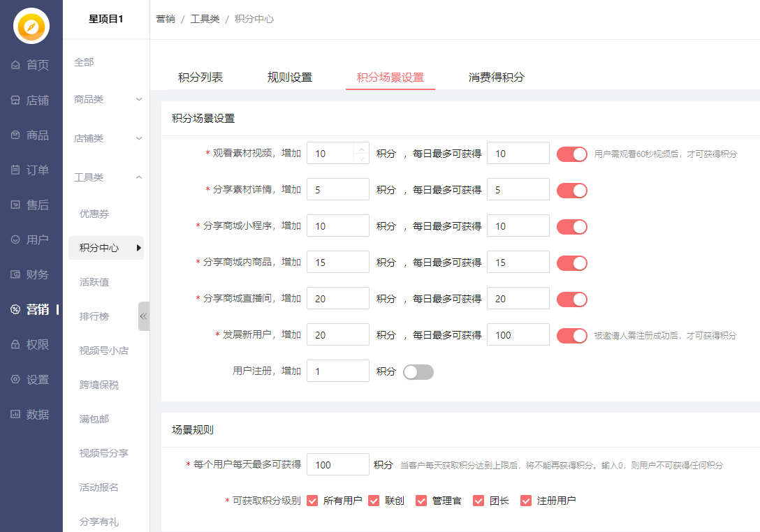
Task: Click 营销 in the breadcrumb
Action: 166,19
